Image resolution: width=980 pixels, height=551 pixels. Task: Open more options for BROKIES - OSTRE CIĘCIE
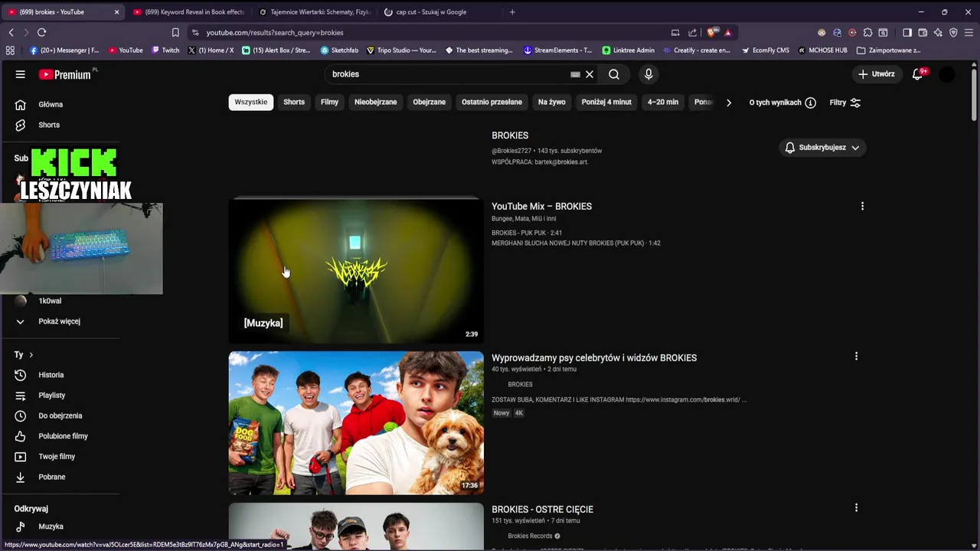(856, 507)
